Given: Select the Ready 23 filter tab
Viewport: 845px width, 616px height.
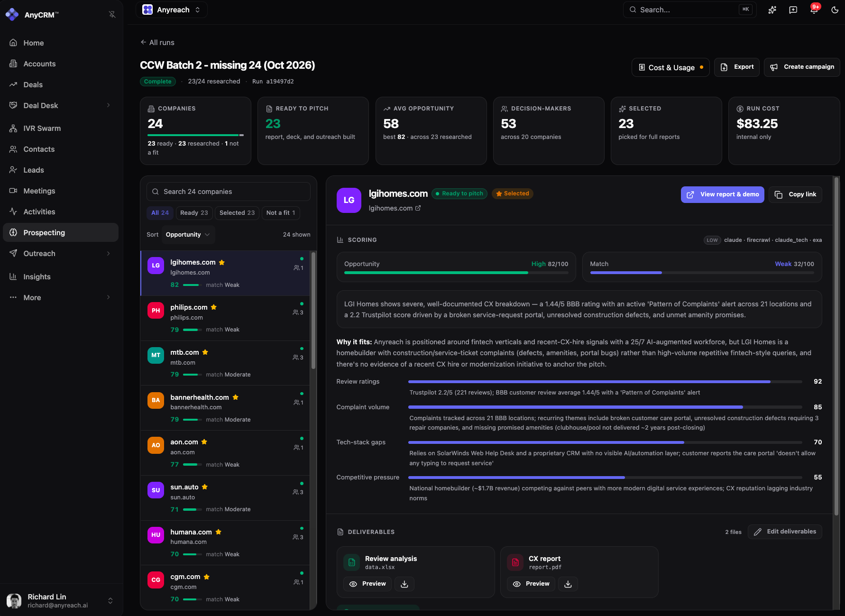Looking at the screenshot, I should point(194,213).
